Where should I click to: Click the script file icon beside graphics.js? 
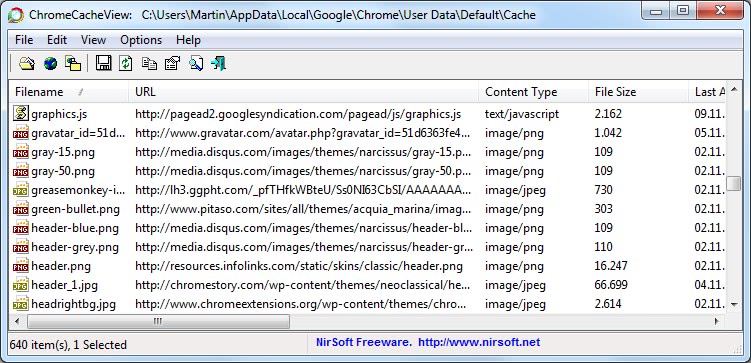[x=20, y=113]
